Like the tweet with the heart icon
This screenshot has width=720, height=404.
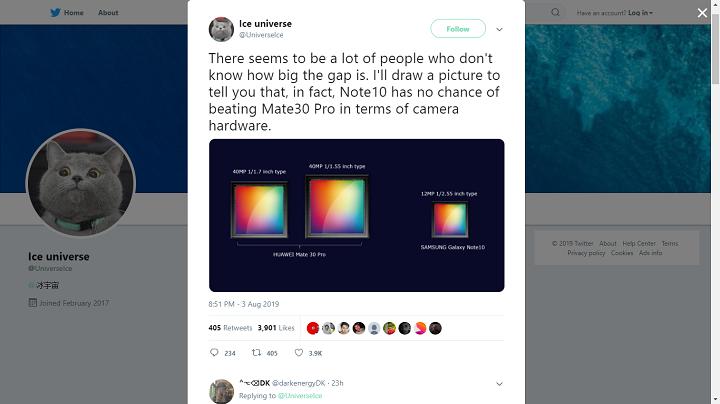[x=299, y=353]
